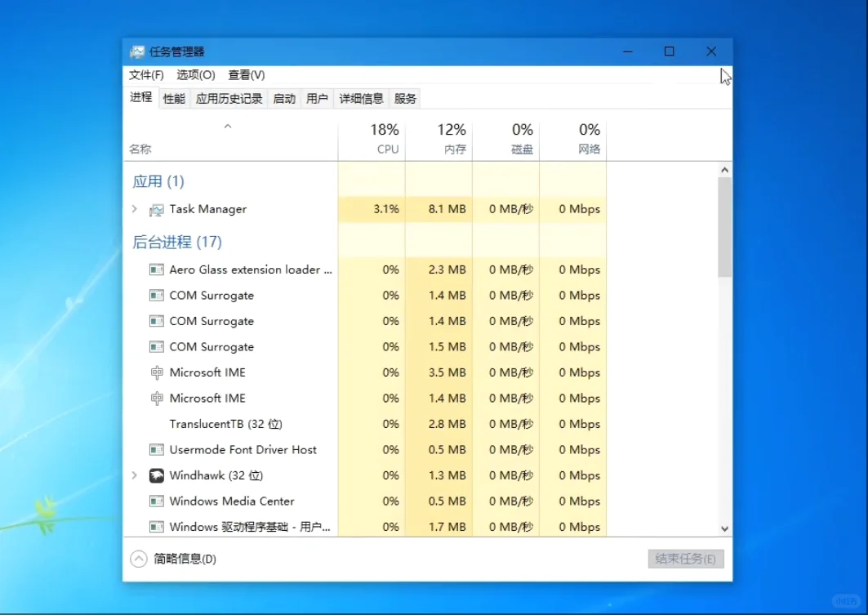Click the 文件 menu item

pyautogui.click(x=144, y=74)
